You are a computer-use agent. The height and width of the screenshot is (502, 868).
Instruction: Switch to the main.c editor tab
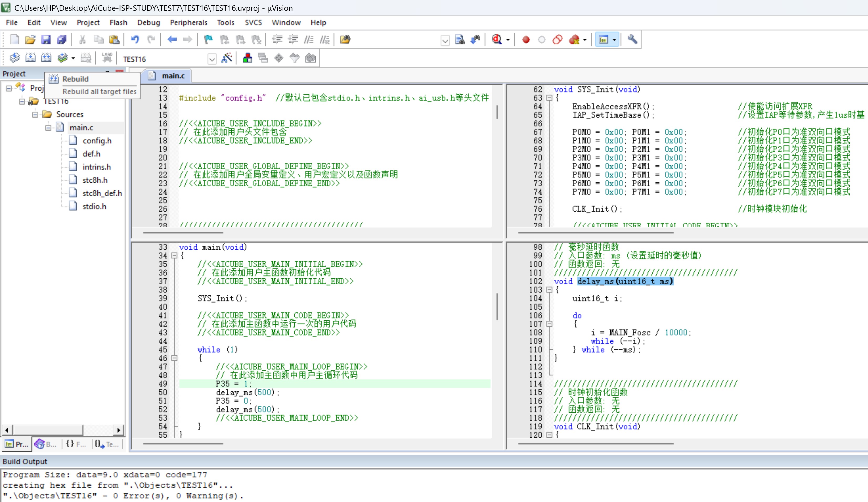coord(167,76)
